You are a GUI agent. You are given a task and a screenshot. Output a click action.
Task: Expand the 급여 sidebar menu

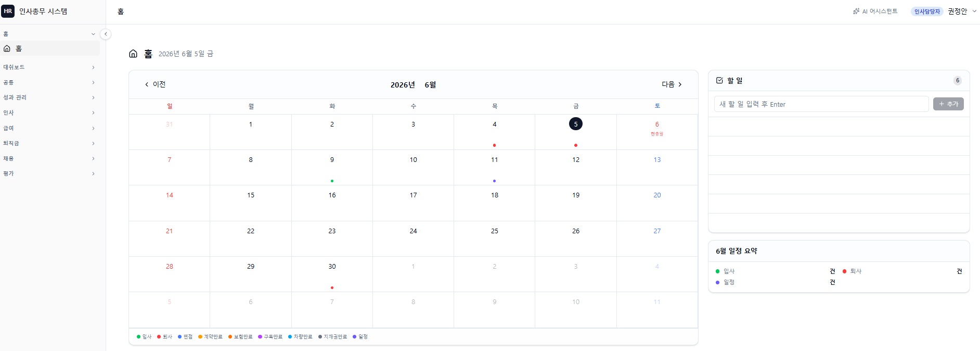[49, 128]
